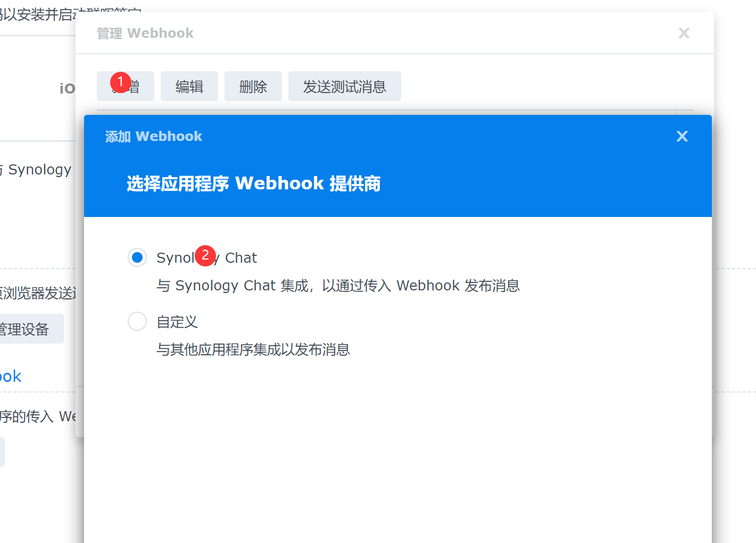Click Synology Chat integration description text

pyautogui.click(x=338, y=286)
